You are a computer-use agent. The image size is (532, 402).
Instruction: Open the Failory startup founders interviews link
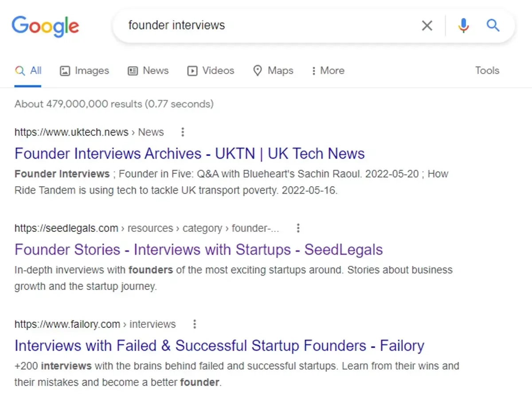[x=219, y=346]
